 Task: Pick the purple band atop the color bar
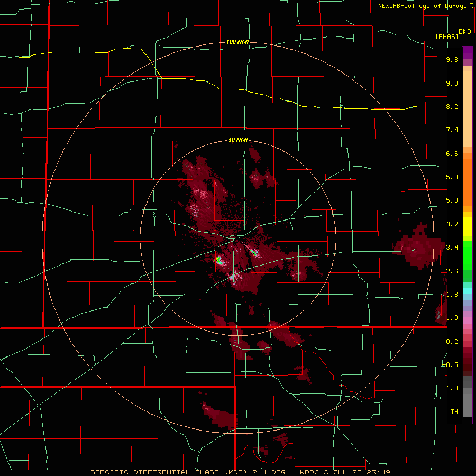[467, 53]
